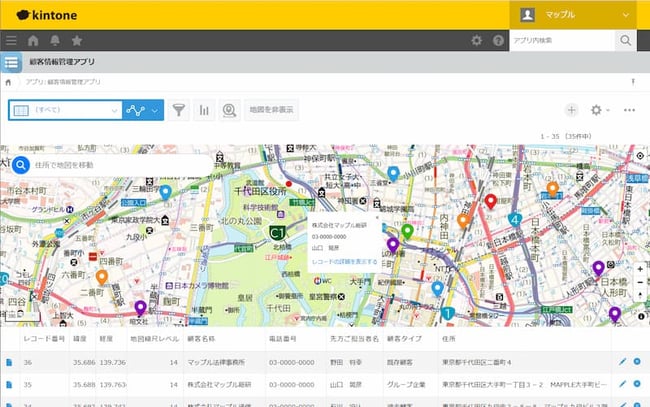Open the three-dots options menu
This screenshot has width=650, height=407.
pos(629,110)
